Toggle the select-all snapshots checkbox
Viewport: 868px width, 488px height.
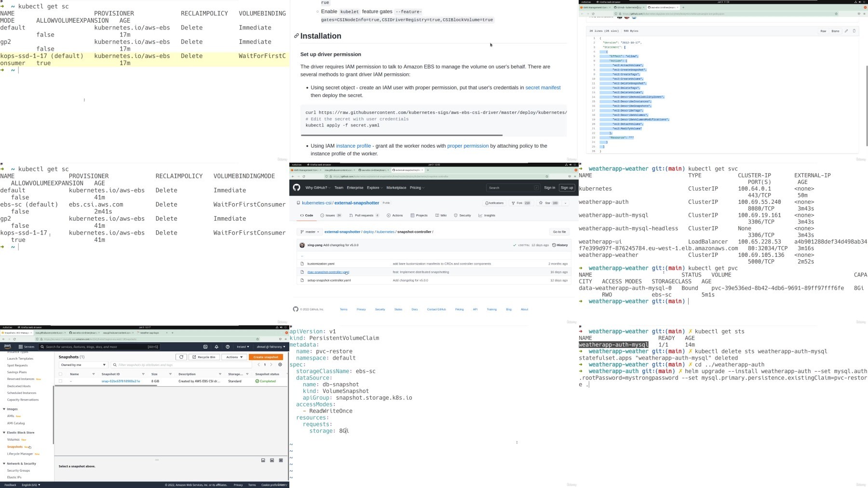coord(60,374)
